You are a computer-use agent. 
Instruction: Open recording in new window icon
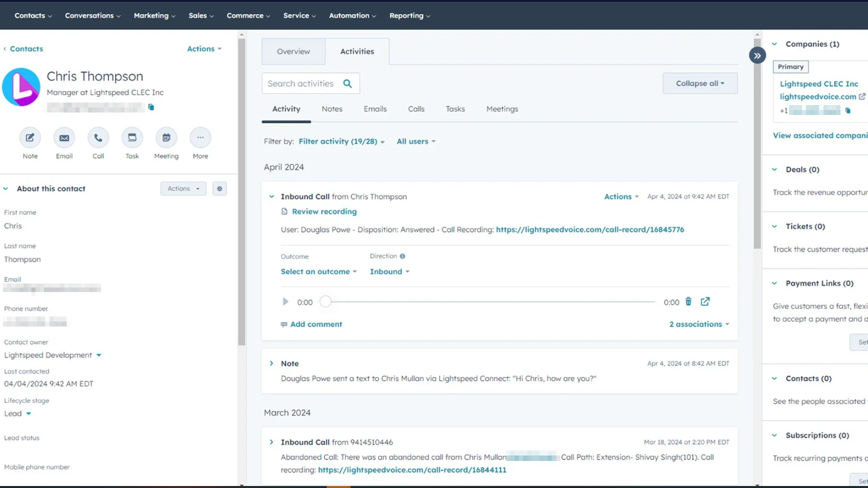(x=705, y=301)
